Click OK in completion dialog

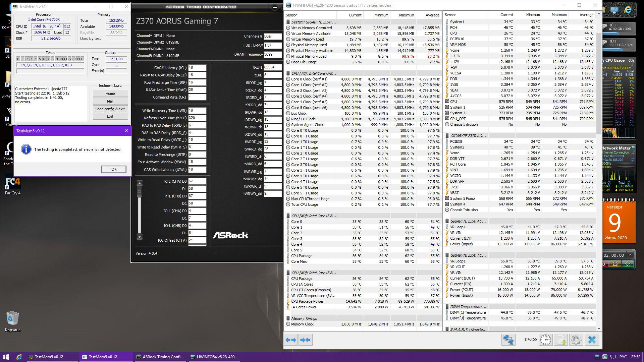coord(114,169)
